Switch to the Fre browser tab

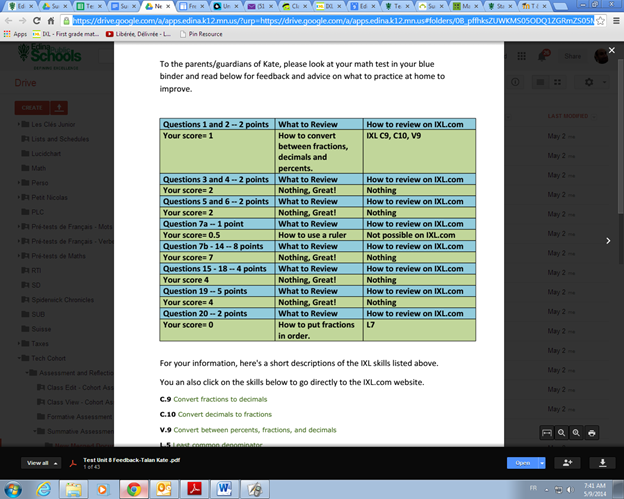[x=192, y=6]
